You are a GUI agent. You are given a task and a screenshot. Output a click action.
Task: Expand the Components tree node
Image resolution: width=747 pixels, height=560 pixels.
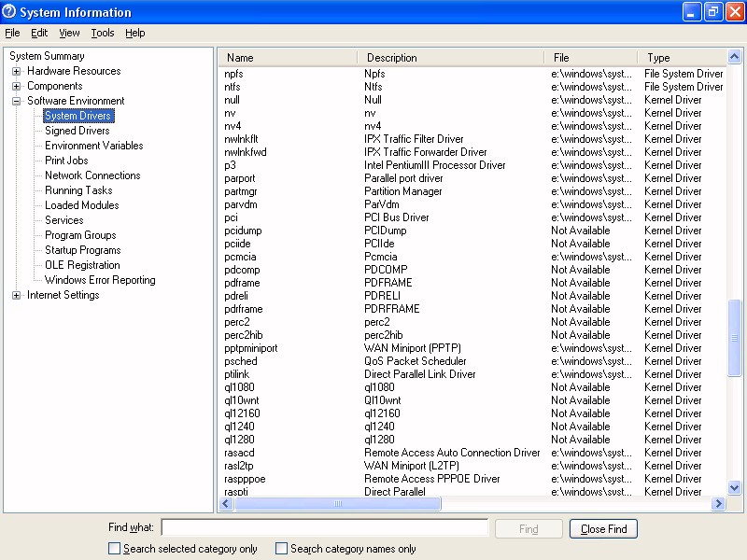coord(17,86)
